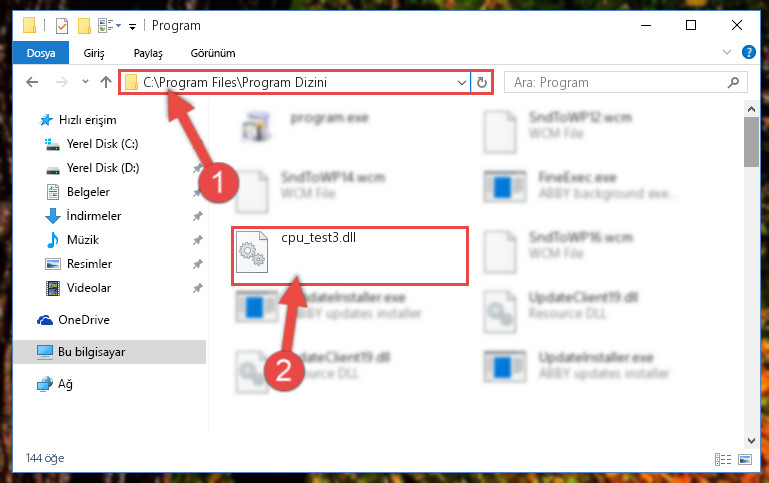Open Yerel Disk (D:) in sidebar
Screen dimensions: 769x483
(103, 168)
